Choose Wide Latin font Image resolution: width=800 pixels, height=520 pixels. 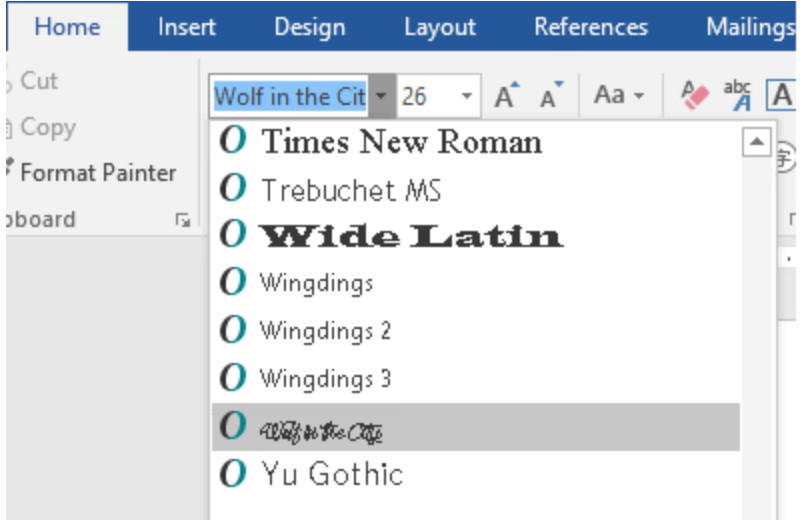476,236
